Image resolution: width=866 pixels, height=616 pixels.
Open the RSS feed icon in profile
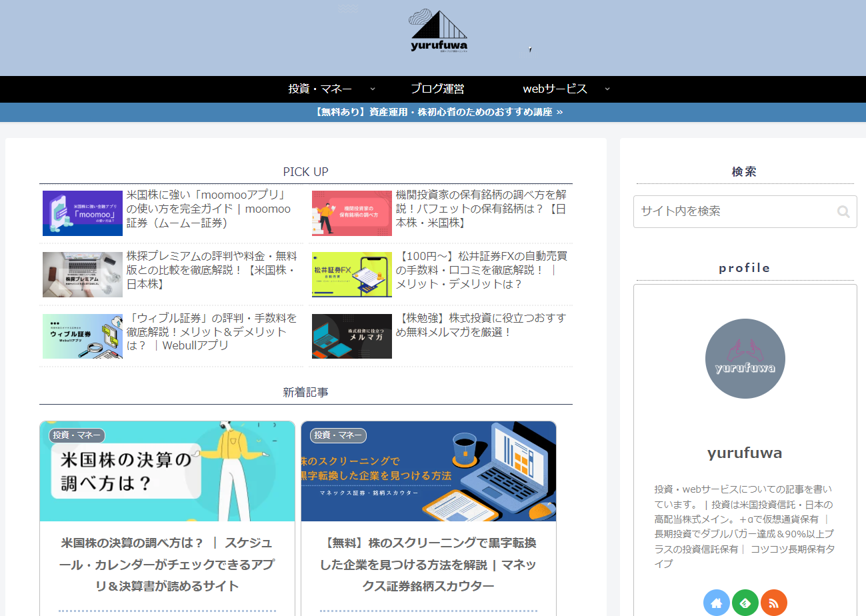(x=774, y=603)
